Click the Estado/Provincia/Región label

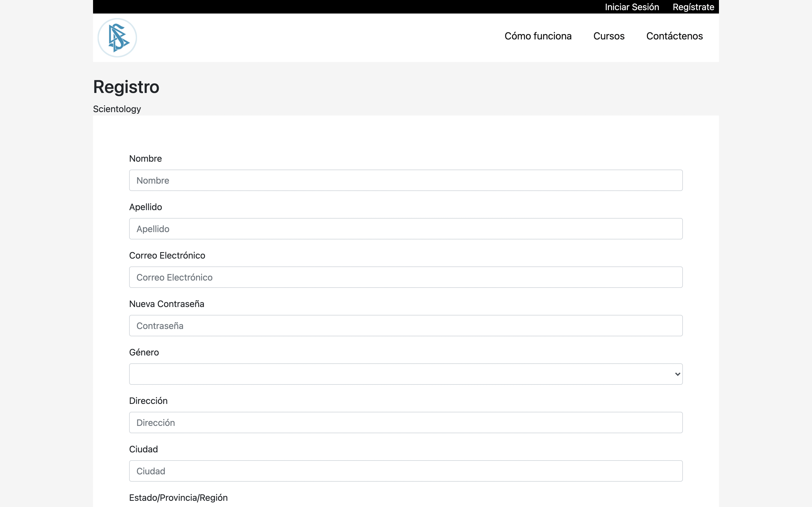[178, 498]
